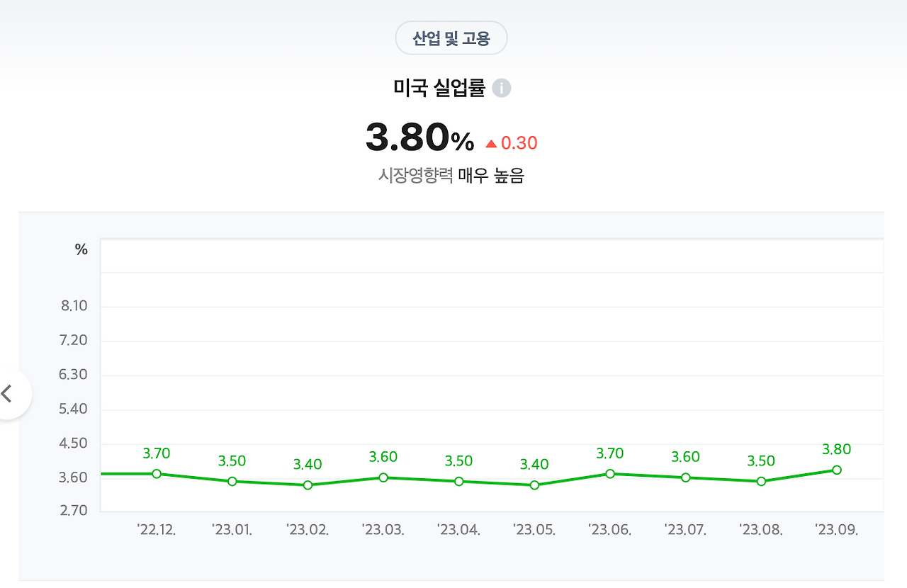Select the '23.08. data point showing 3.50

(760, 481)
